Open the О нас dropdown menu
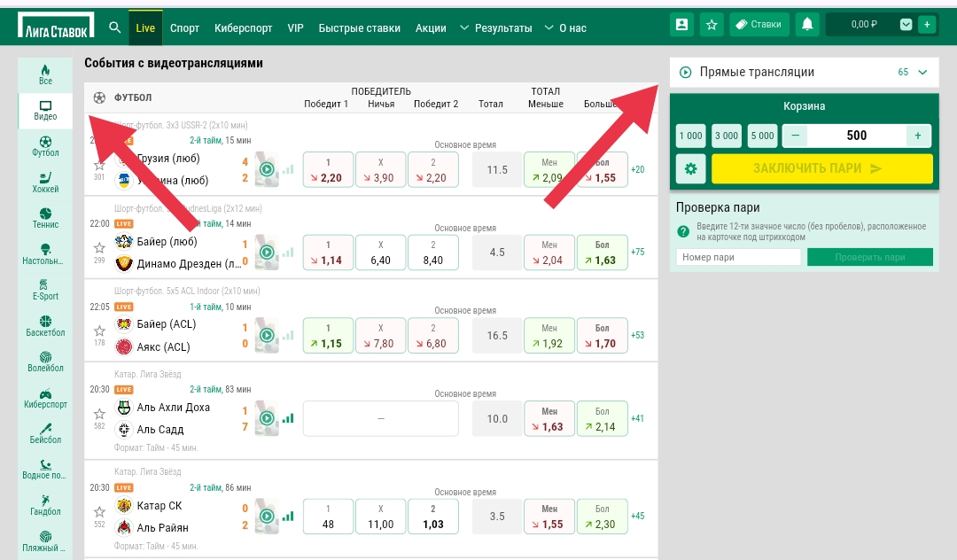This screenshot has height=560, width=957. coord(565,28)
